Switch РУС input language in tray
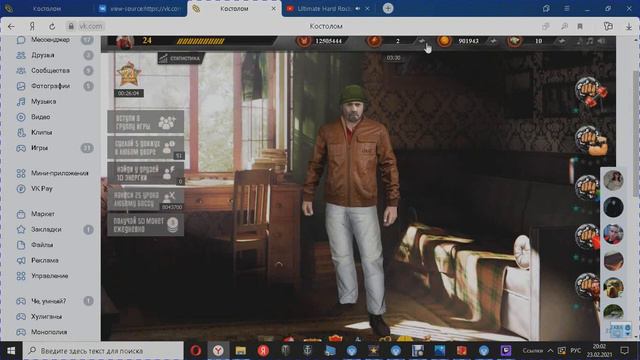The image size is (640, 360). click(576, 351)
